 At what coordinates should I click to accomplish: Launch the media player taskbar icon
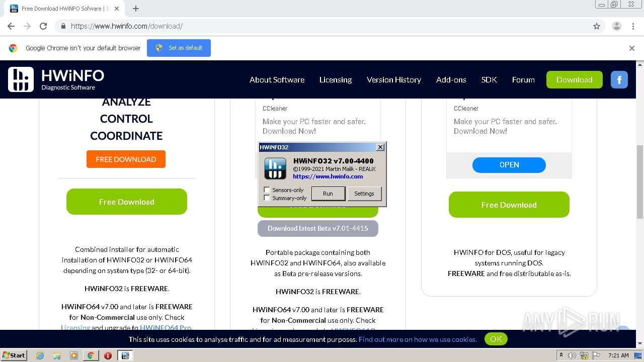(x=74, y=355)
